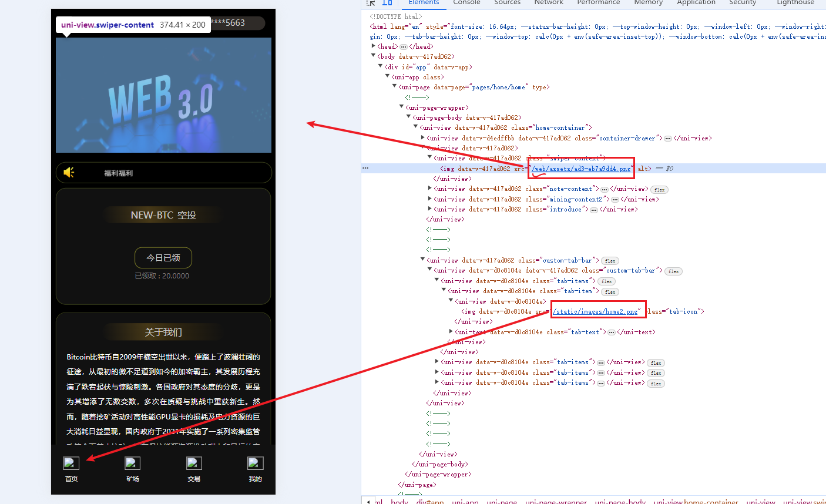This screenshot has height=504, width=826.
Task: Click the ellipsis beside the head tag
Action: click(x=404, y=46)
